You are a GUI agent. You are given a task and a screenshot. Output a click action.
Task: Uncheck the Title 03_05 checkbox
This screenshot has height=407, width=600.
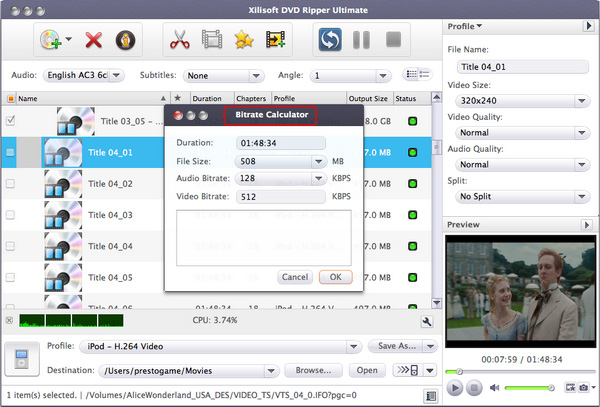click(x=11, y=121)
